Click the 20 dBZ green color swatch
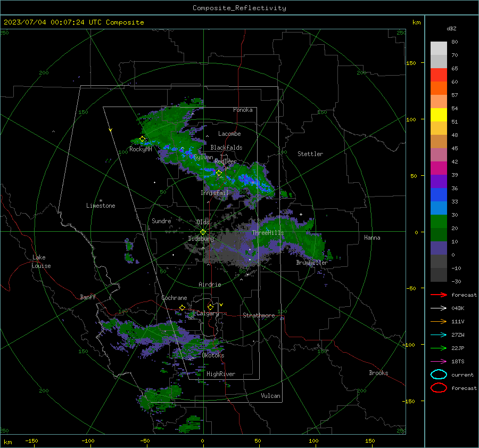 click(x=439, y=222)
